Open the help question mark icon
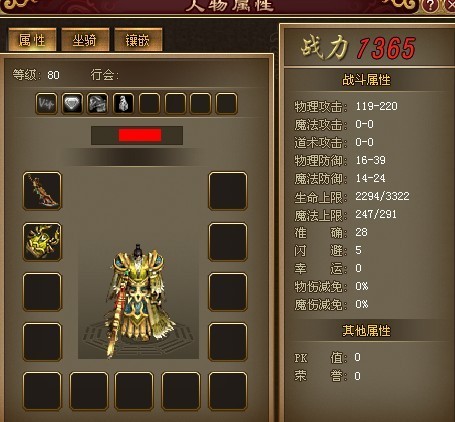The width and height of the screenshot is (455, 422). point(431,6)
